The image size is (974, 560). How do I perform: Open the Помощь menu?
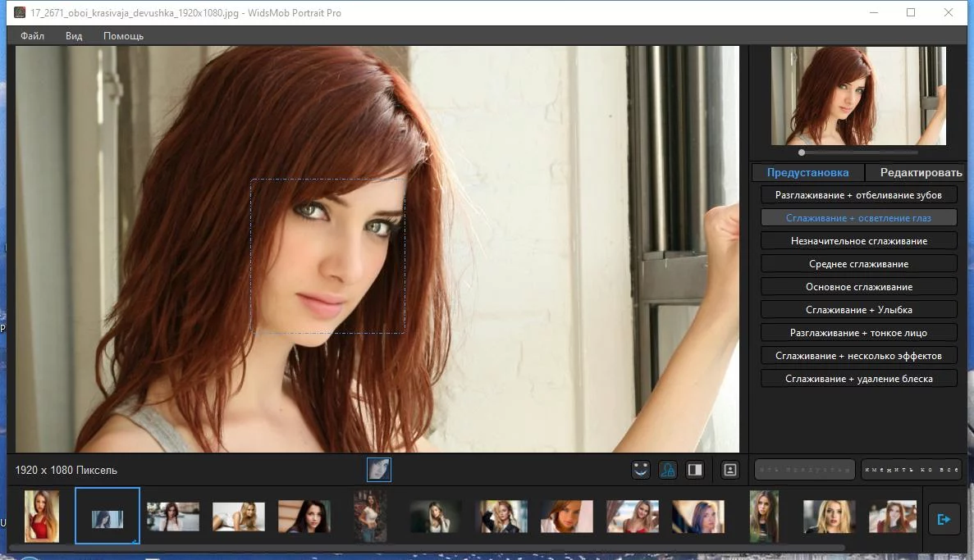(123, 36)
